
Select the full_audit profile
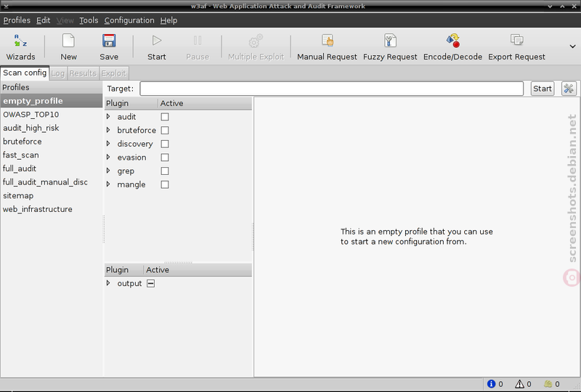51,168
